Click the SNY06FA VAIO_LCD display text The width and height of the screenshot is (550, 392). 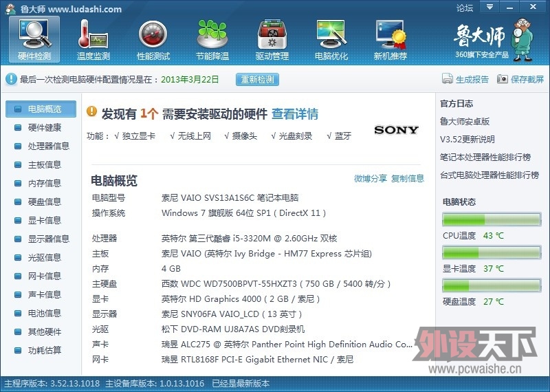(x=232, y=314)
